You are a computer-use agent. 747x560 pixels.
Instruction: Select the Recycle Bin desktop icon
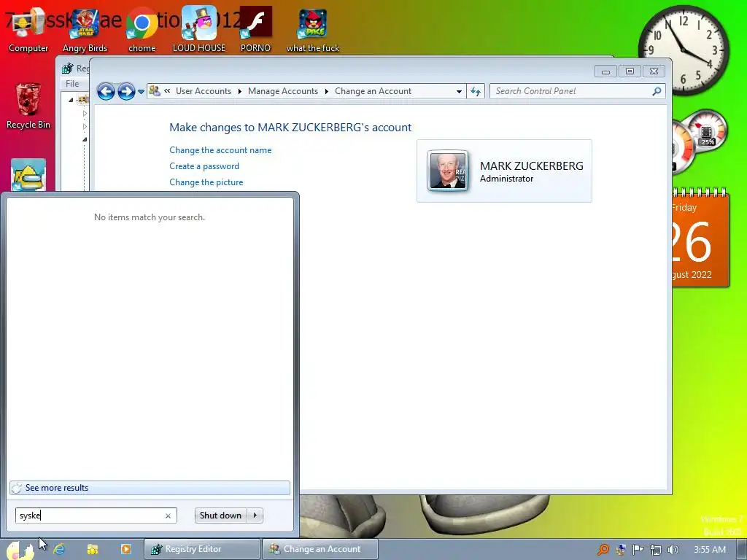(x=28, y=106)
